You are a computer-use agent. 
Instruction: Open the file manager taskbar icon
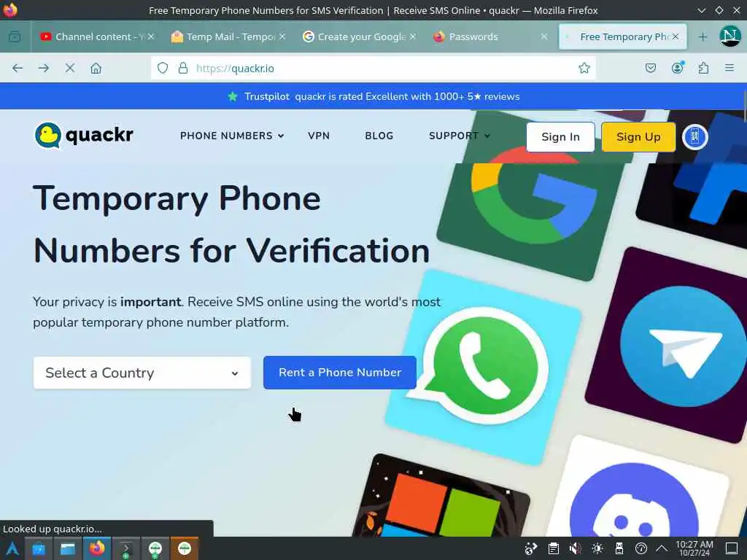tap(67, 548)
